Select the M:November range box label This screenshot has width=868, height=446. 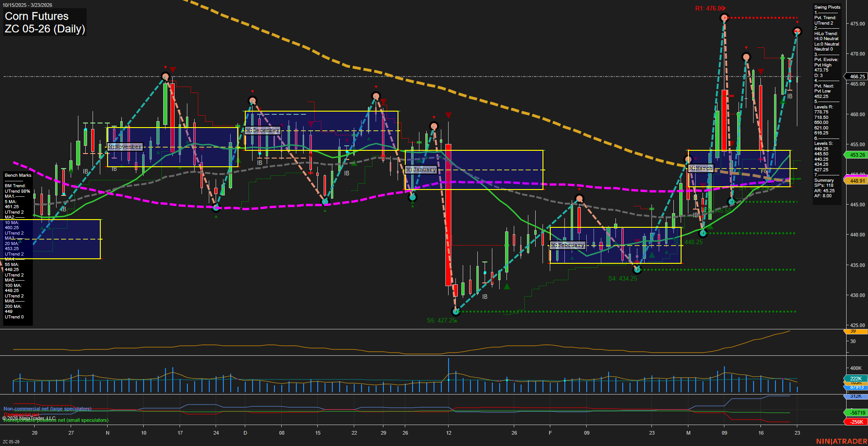pyautogui.click(x=124, y=147)
